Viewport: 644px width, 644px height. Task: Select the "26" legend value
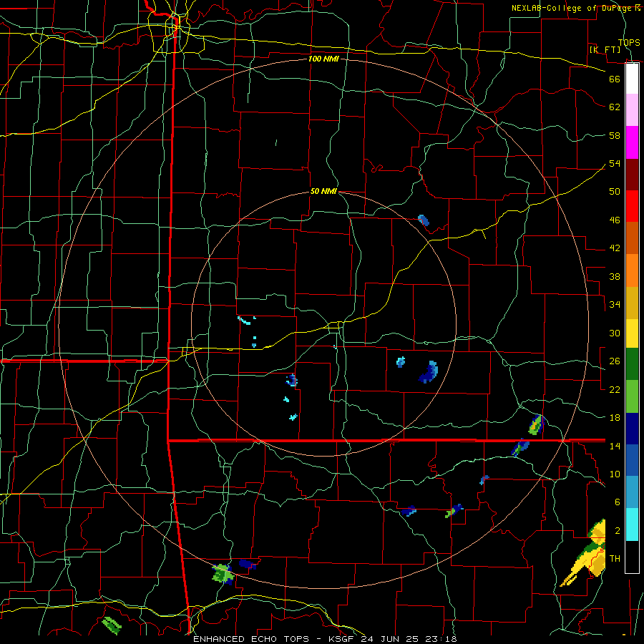click(x=615, y=361)
